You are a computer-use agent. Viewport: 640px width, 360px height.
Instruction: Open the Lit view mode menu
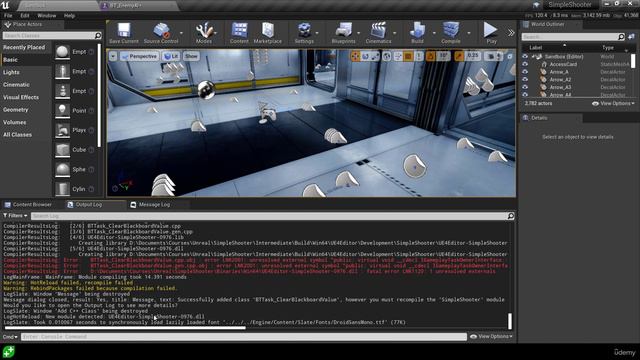171,56
